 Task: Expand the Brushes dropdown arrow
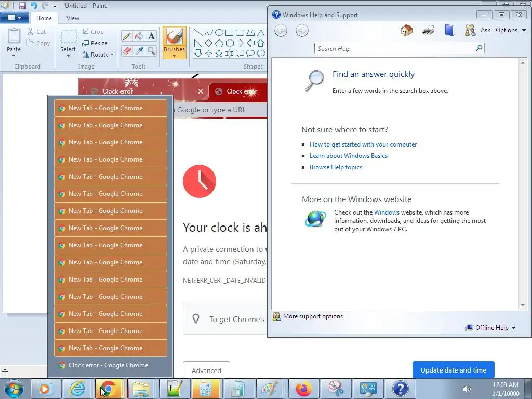pyautogui.click(x=174, y=56)
